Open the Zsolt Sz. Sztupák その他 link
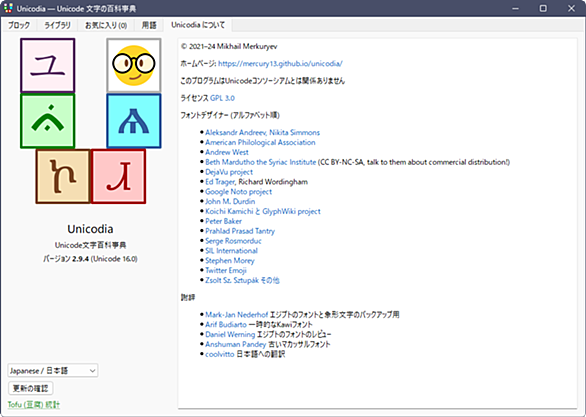This screenshot has height=417, width=586. (x=242, y=280)
